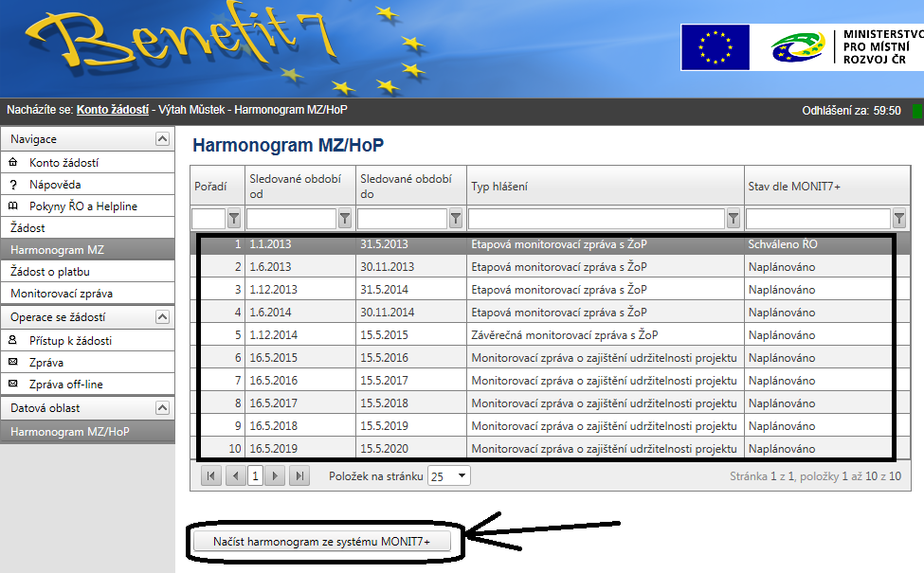
Task: Go to last page in pager
Action: 299,475
